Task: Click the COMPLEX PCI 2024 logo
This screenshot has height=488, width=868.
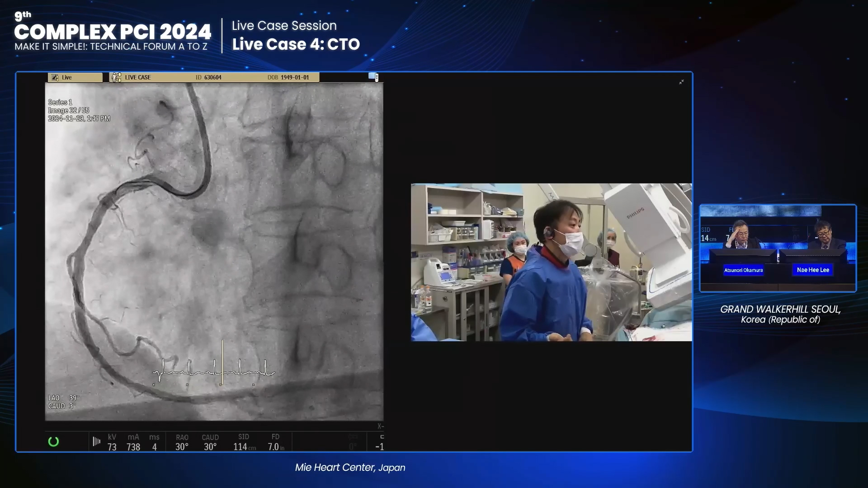Action: (113, 31)
